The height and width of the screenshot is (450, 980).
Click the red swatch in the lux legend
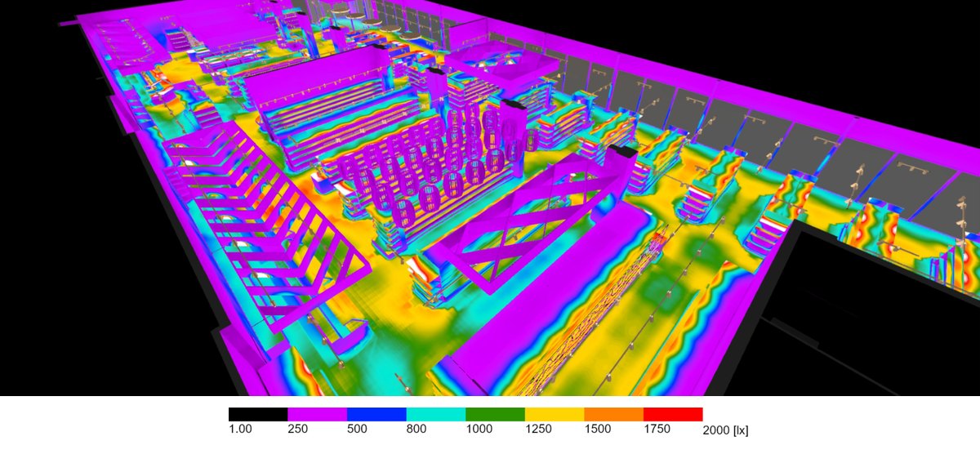(673, 414)
